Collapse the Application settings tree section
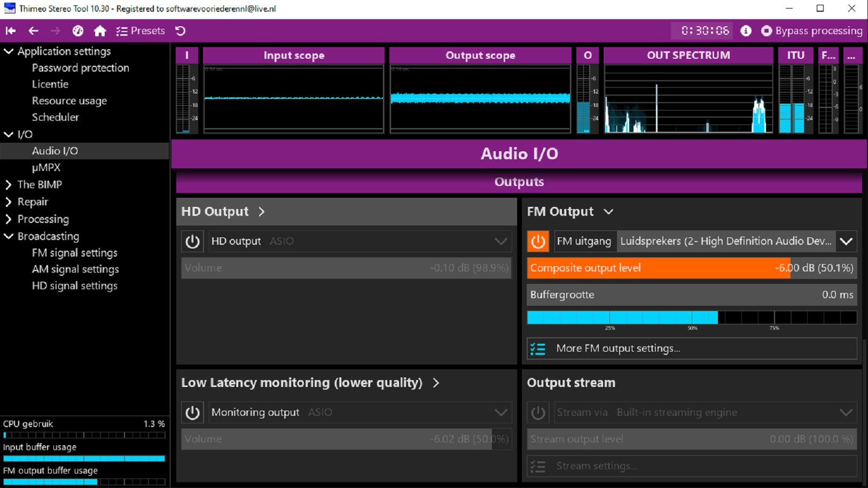The height and width of the screenshot is (488, 868). 9,51
